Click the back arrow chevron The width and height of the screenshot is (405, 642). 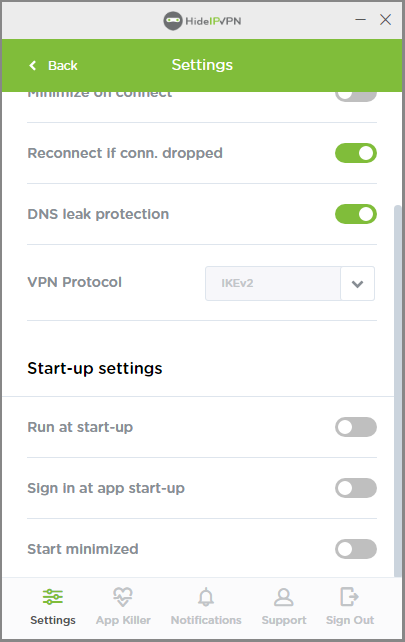coord(33,66)
